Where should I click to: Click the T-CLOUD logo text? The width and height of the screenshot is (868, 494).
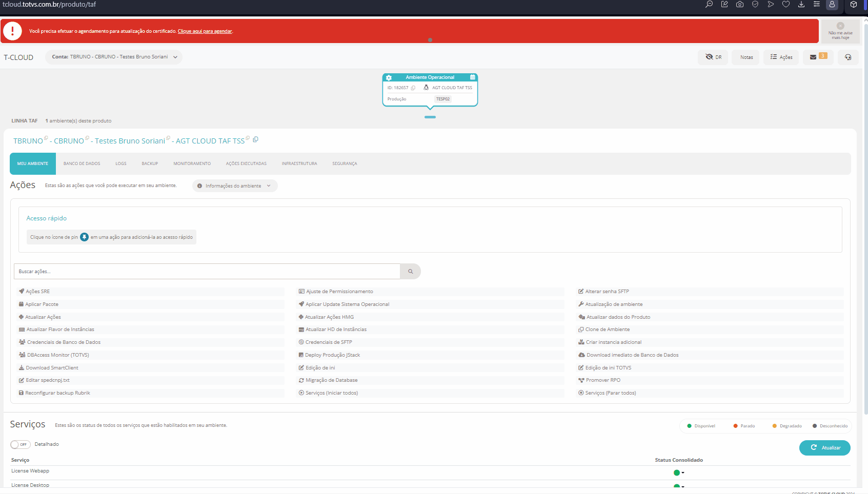pos(18,57)
